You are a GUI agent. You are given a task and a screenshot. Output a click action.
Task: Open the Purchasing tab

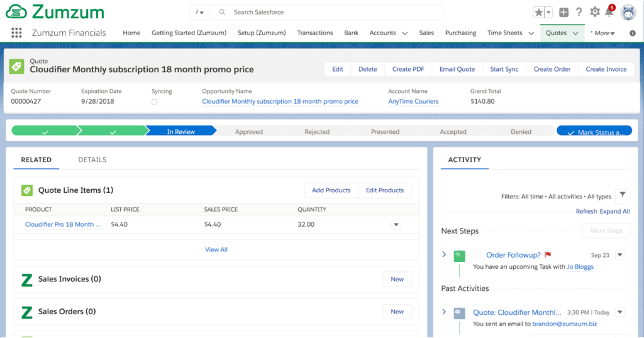tap(461, 33)
